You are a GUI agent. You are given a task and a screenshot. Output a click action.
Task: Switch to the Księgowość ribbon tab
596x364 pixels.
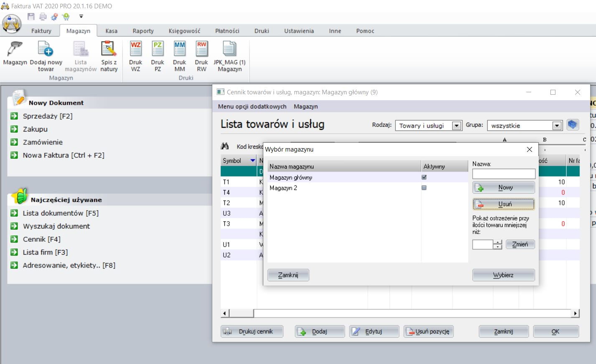point(184,31)
